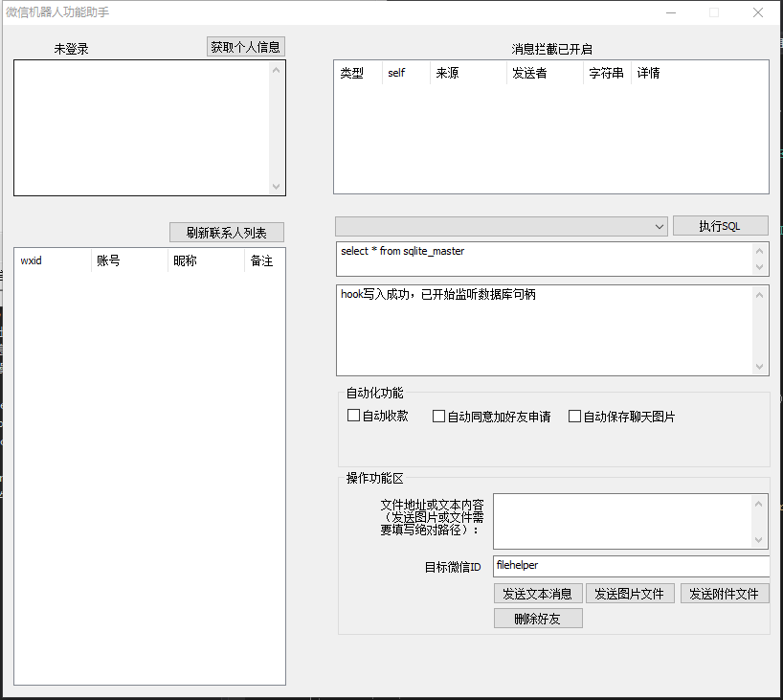Click the 获取个人信息 button
Image resolution: width=783 pixels, height=700 pixels.
pos(246,47)
